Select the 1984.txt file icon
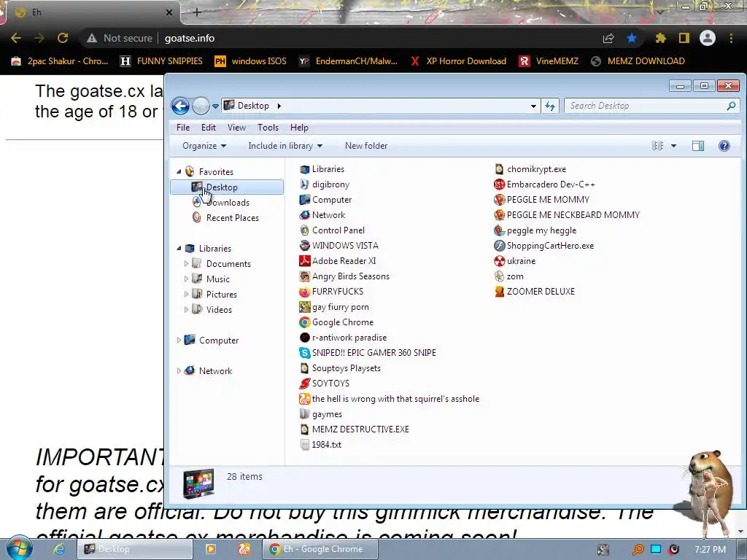Viewport: 747px width, 560px height. tap(304, 445)
